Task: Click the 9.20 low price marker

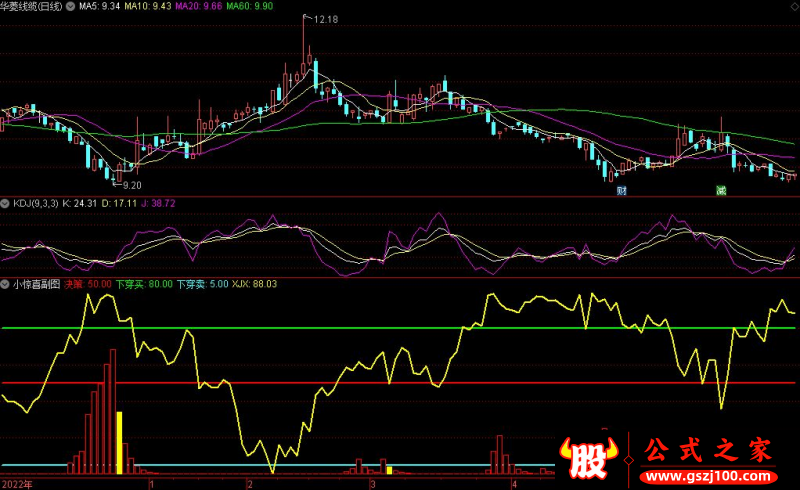Action: coord(130,185)
